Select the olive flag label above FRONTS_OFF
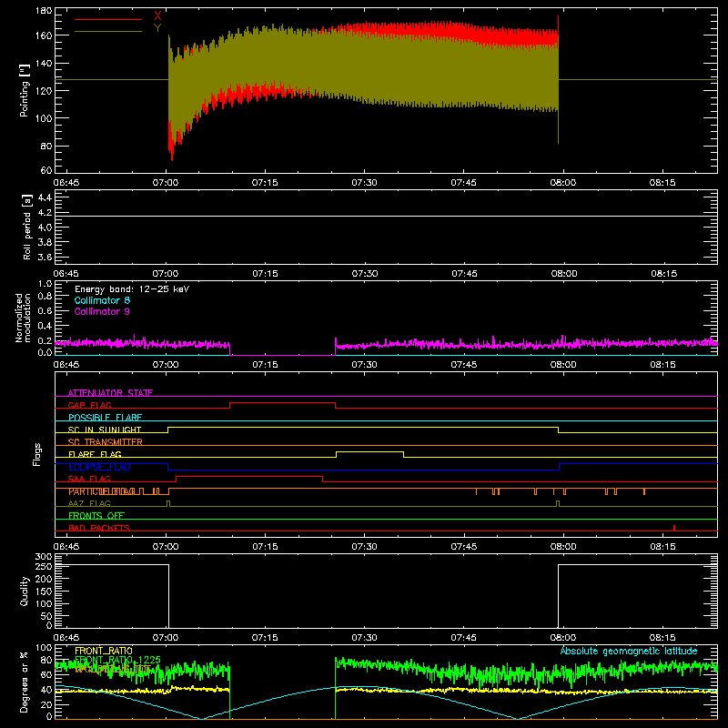The width and height of the screenshot is (728, 728). tap(89, 503)
